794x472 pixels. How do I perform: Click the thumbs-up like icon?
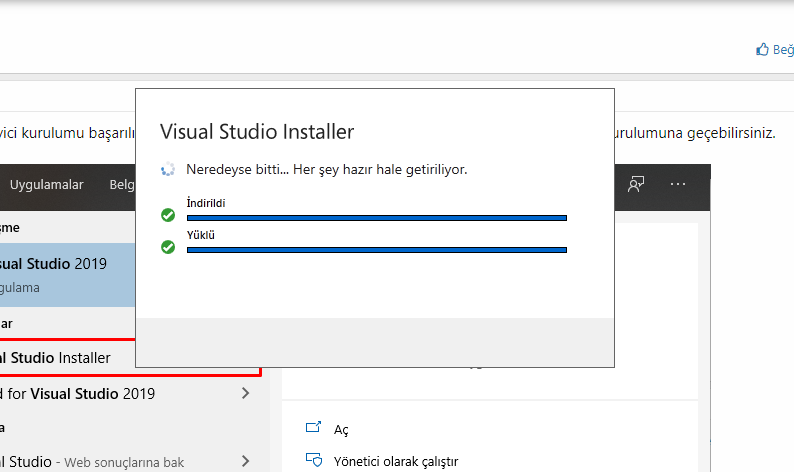point(762,49)
